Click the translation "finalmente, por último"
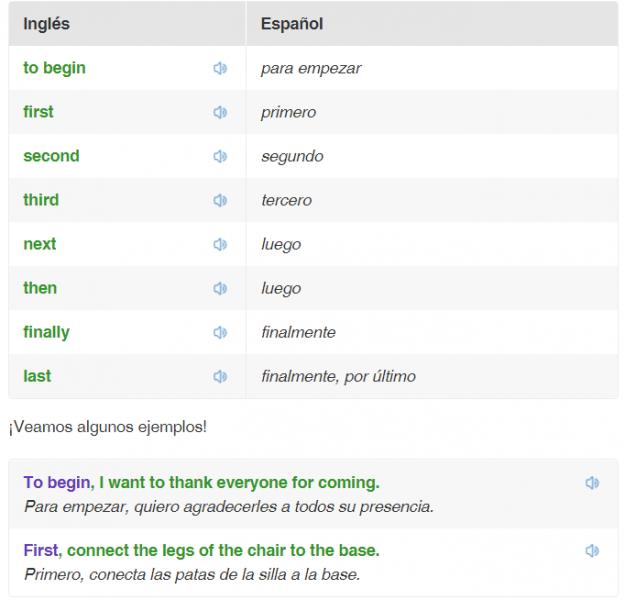Viewport: 625px width, 600px height. [338, 376]
